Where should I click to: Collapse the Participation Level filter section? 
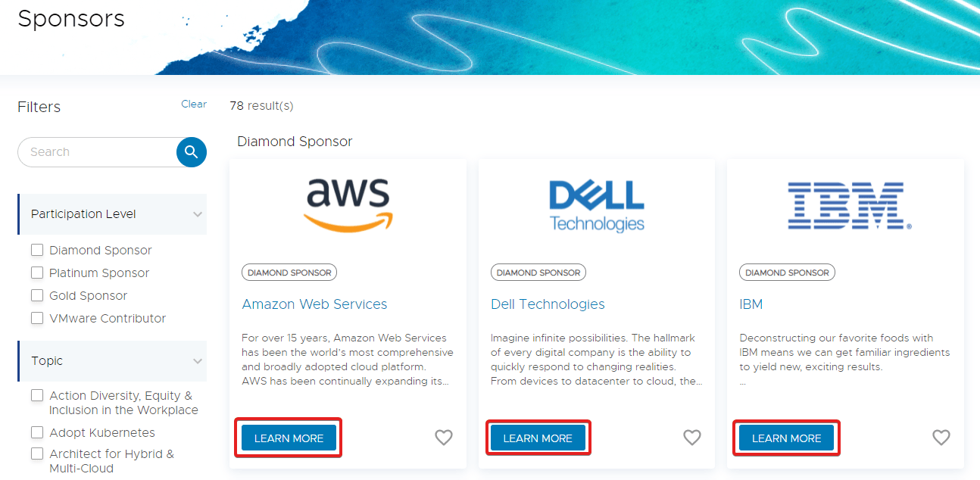[x=198, y=214]
